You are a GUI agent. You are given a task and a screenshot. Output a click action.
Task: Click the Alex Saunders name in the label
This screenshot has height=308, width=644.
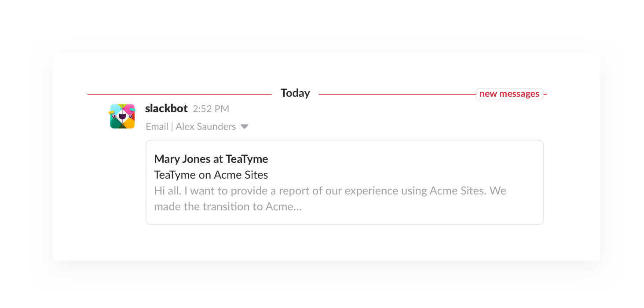click(206, 127)
